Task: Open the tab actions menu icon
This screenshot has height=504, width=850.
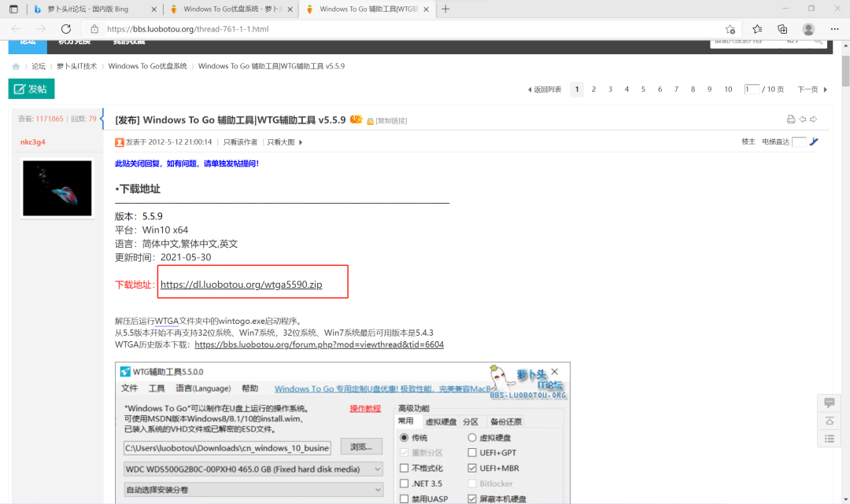Action: [13, 9]
